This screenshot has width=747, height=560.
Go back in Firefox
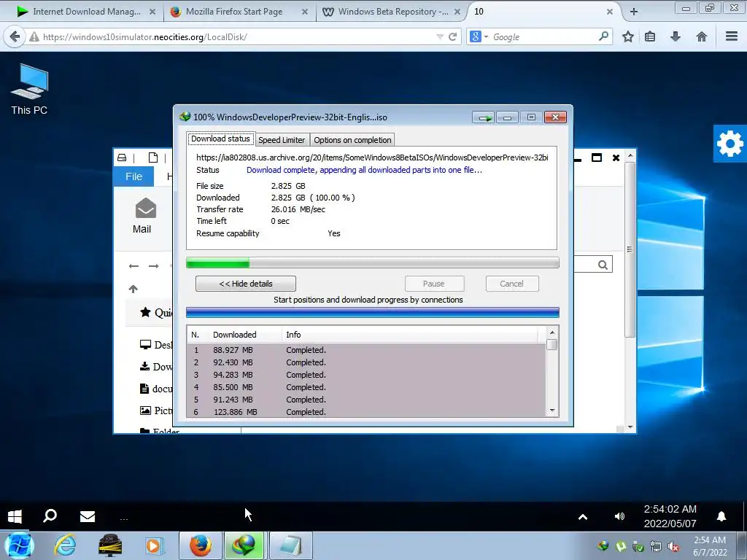(x=15, y=36)
